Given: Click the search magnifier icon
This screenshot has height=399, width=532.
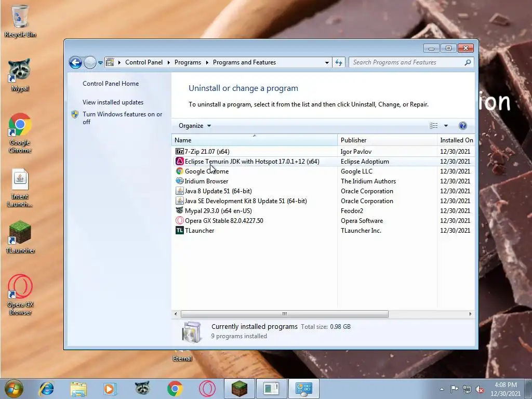Looking at the screenshot, I should pos(468,62).
